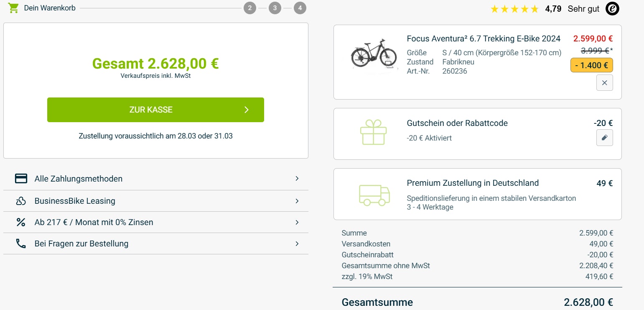Image resolution: width=644 pixels, height=310 pixels.
Task: Click the five-star rating display
Action: click(x=515, y=8)
